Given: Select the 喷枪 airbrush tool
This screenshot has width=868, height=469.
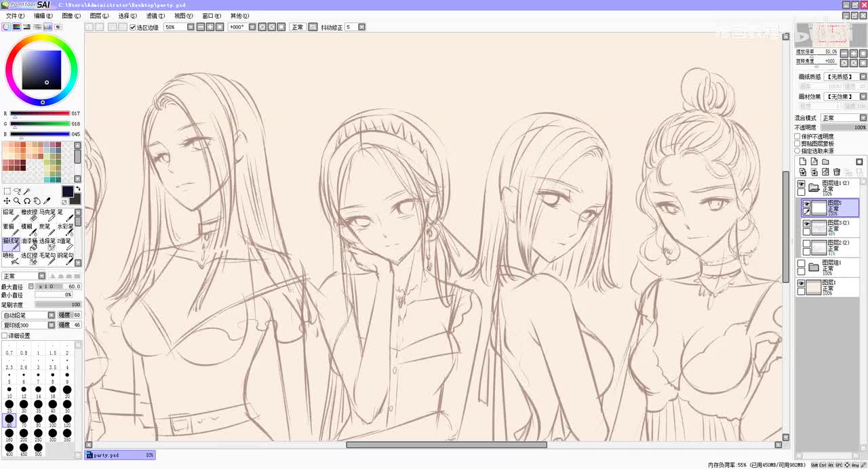Looking at the screenshot, I should pyautogui.click(x=11, y=259).
